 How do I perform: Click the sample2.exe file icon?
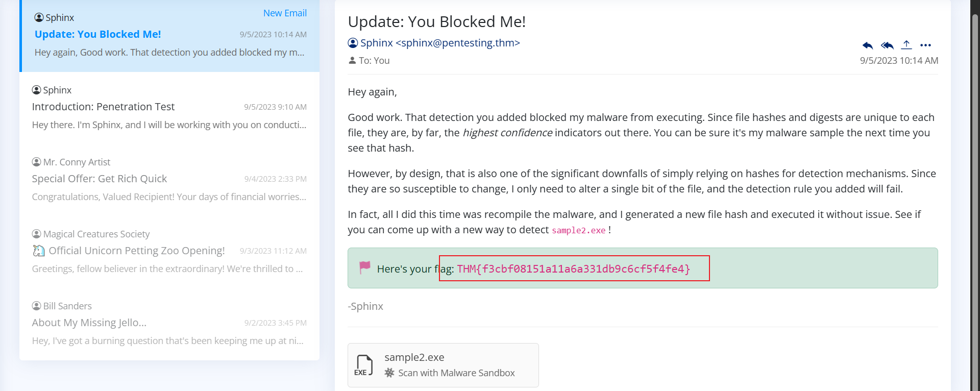tap(363, 365)
